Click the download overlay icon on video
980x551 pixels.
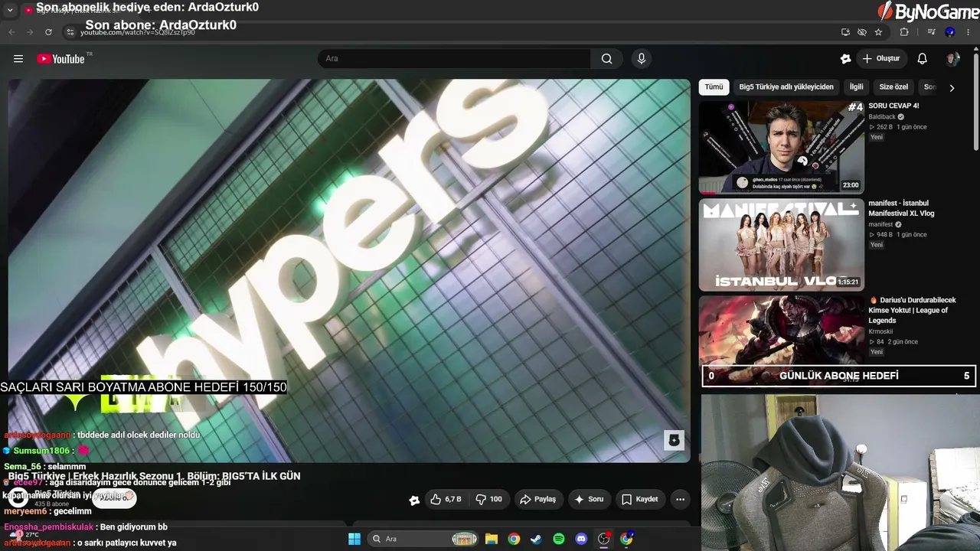[x=674, y=440]
